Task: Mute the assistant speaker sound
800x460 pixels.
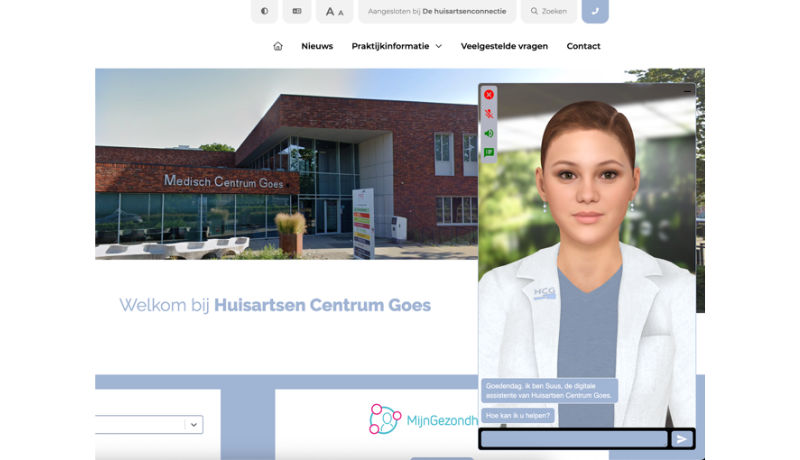Action: [489, 133]
